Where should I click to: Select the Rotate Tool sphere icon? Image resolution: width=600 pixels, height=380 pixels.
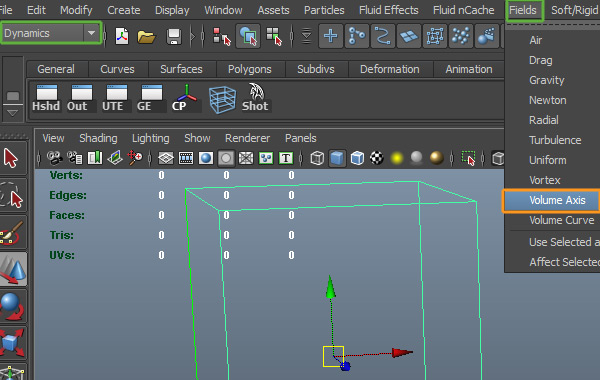(x=12, y=306)
